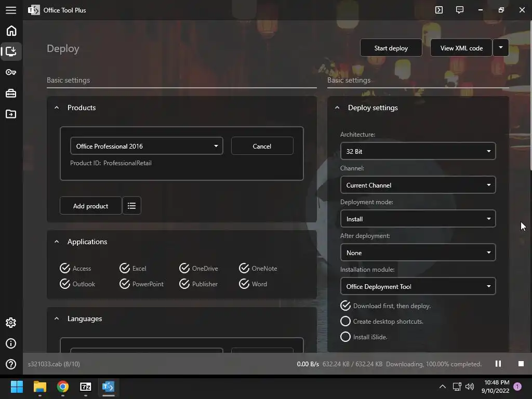Click the Deploy page heading
The width and height of the screenshot is (532, 399).
[x=63, y=48]
